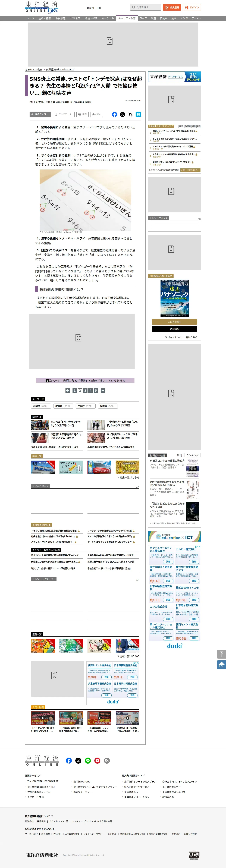
Task: Open the 連載・特集 nav item
Action: (x=45, y=18)
